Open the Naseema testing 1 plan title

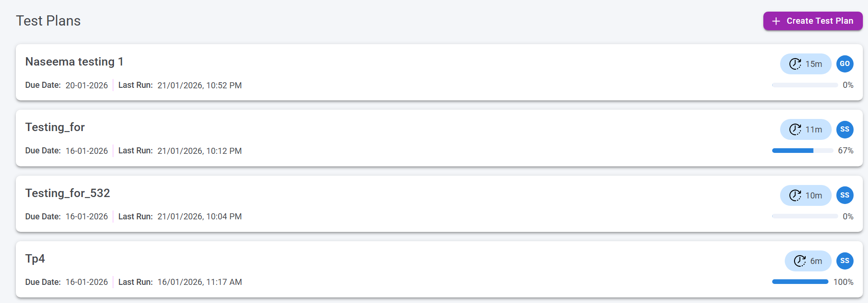(x=74, y=62)
